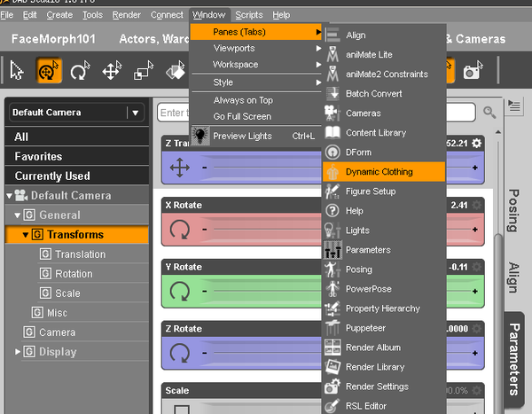Switch to the Posing side tab

513,210
